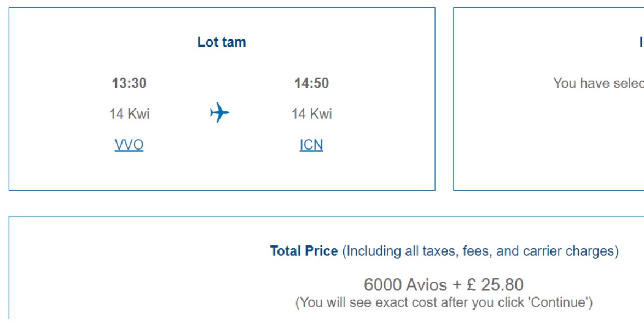The height and width of the screenshot is (326, 644).
Task: Click the white gap between the two cards
Action: click(x=444, y=99)
